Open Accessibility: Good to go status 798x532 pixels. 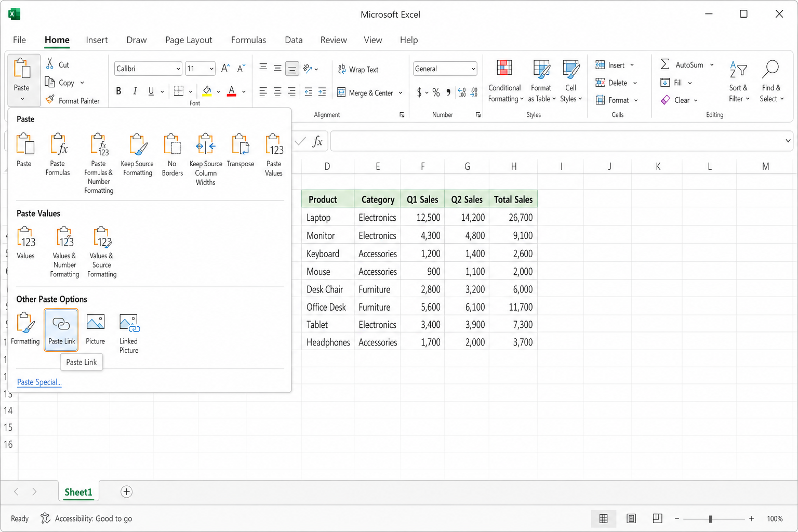[86, 518]
